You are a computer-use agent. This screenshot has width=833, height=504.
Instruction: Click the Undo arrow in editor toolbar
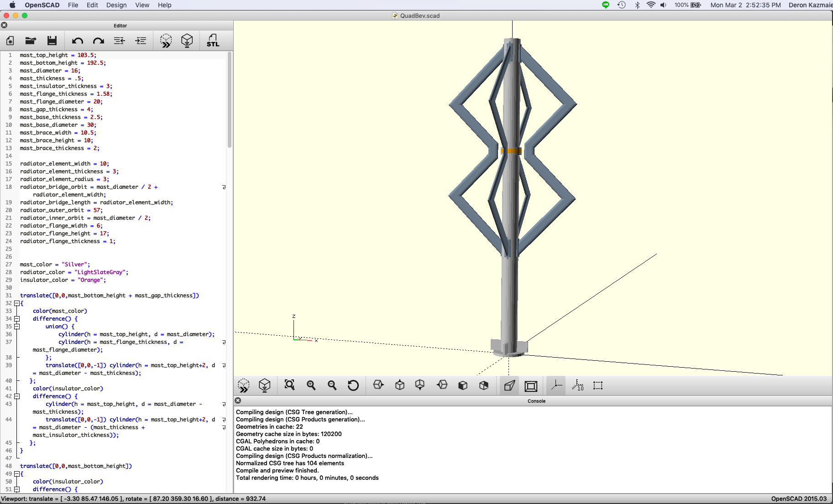tap(77, 41)
